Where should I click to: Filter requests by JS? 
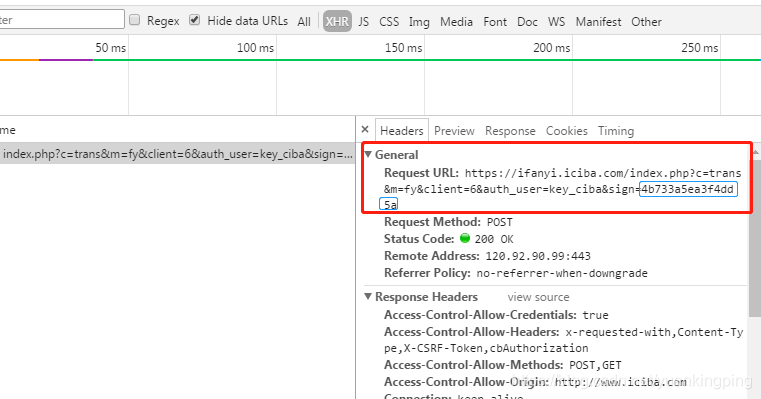(364, 22)
